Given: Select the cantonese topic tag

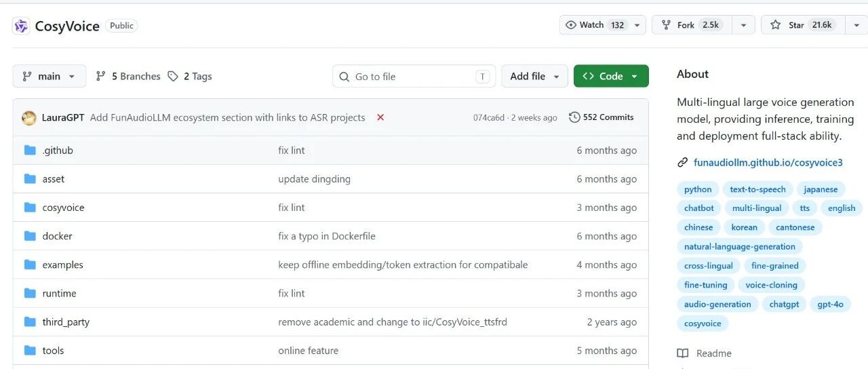Looking at the screenshot, I should 795,227.
